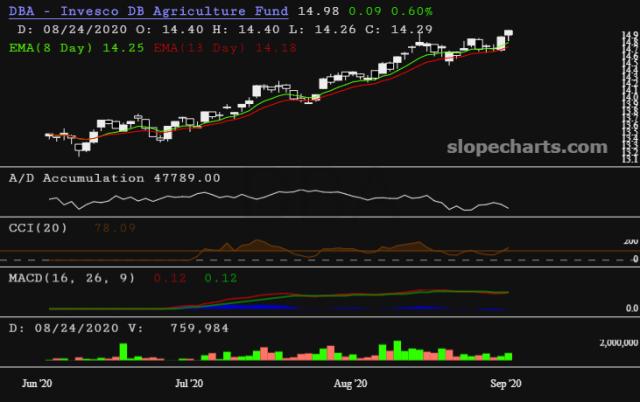The height and width of the screenshot is (402, 640).
Task: Click the tallest green volume bar in August
Action: (x=397, y=351)
